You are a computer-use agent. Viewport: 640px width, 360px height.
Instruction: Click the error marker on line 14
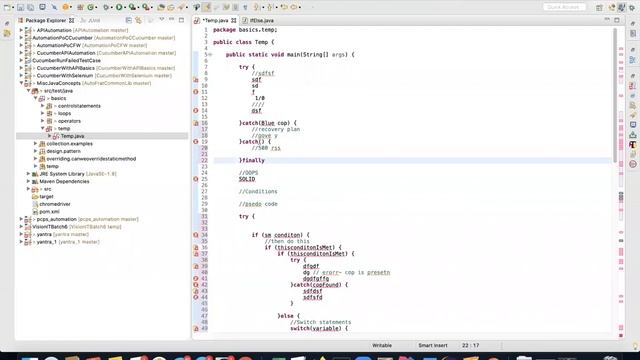point(196,111)
